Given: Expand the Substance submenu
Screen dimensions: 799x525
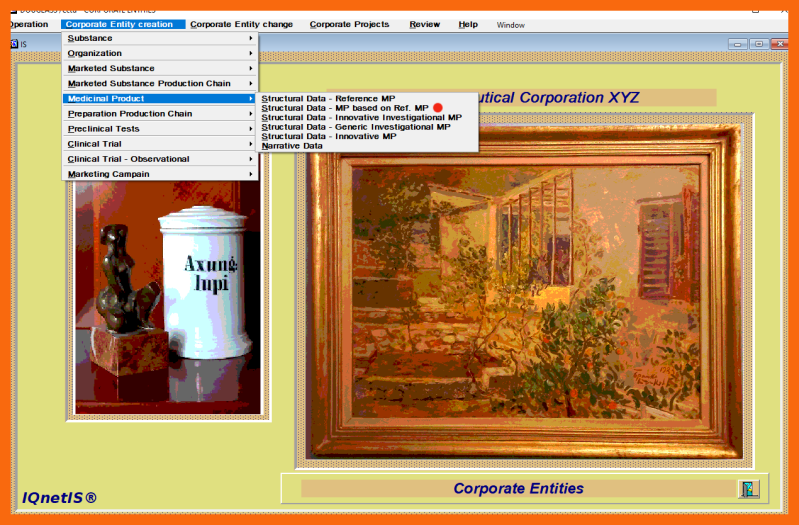Looking at the screenshot, I should tap(160, 38).
